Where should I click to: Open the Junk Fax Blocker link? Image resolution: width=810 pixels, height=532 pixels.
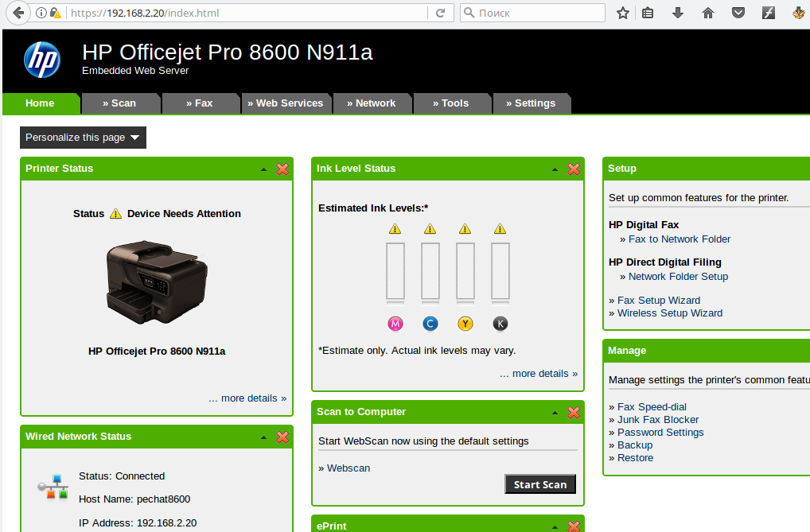(658, 419)
